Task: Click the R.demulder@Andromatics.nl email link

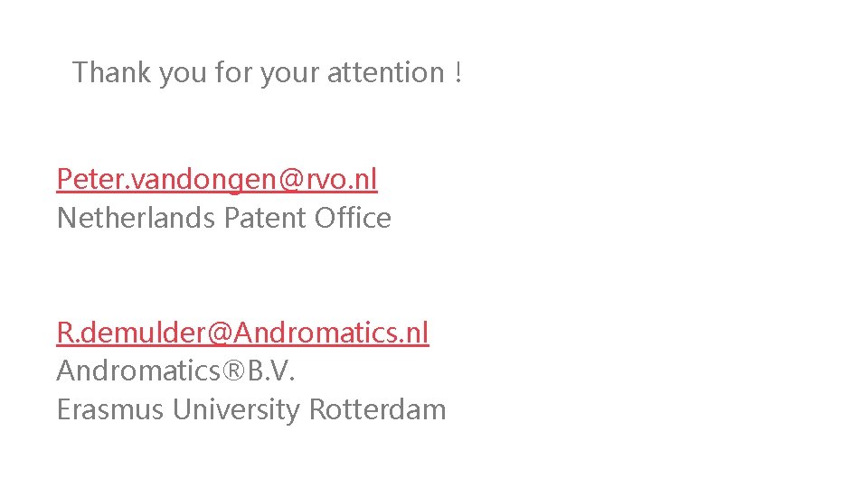Action: [x=242, y=333]
